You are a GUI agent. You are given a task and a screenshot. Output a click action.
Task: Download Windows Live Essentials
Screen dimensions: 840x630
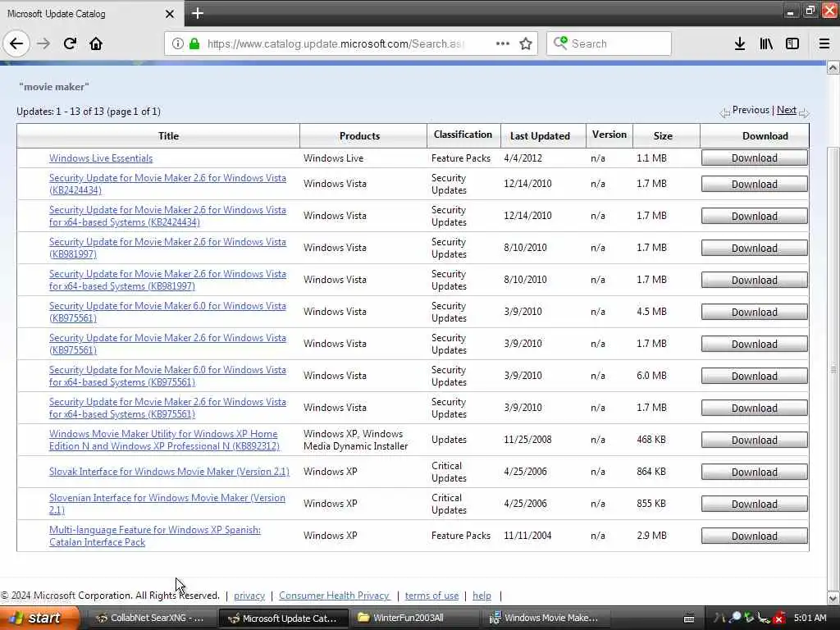pos(755,158)
